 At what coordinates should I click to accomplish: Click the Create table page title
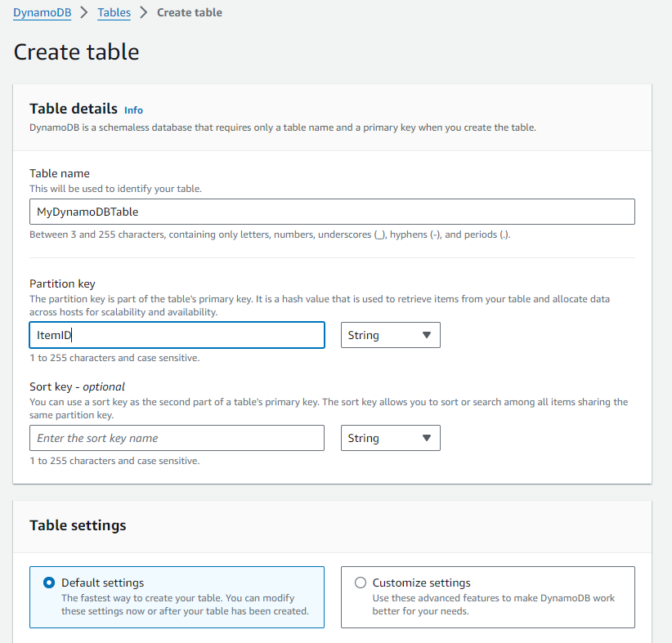76,51
